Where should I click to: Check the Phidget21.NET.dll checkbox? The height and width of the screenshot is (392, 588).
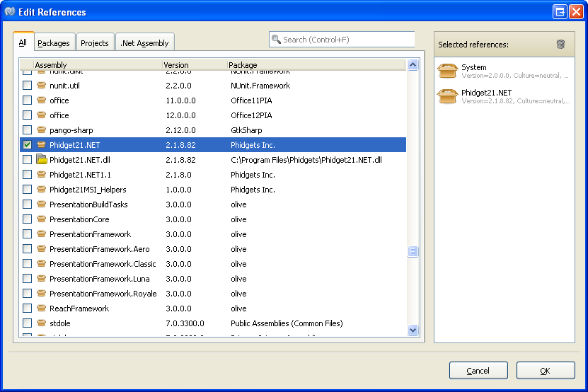pyautogui.click(x=27, y=159)
